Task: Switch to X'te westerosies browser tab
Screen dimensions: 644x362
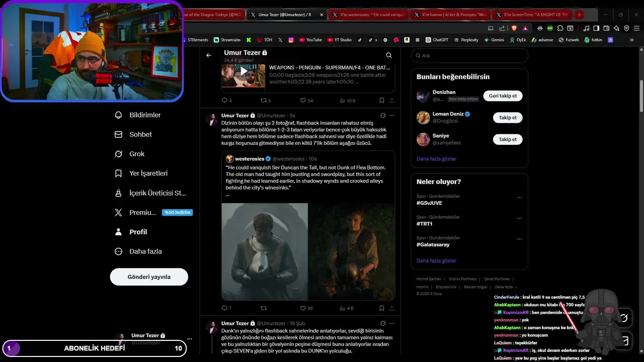Action: point(368,15)
